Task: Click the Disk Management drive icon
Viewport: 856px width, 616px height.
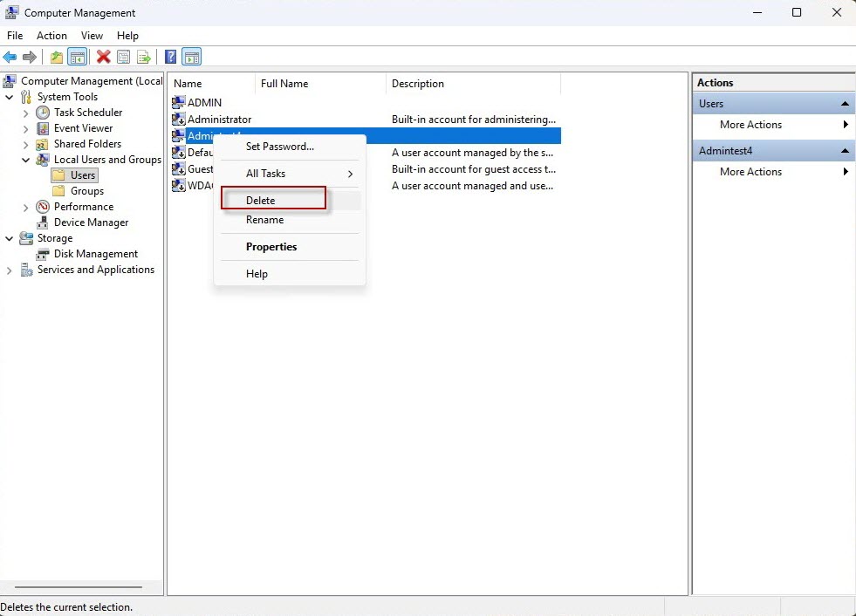Action: [43, 254]
